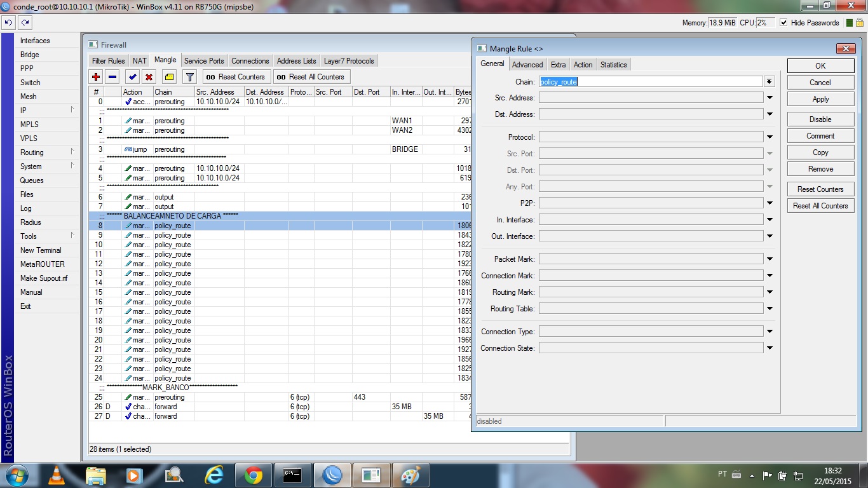Click the yellow comment icon in Firewall toolbar
Viewport: 868px width, 488px height.
click(169, 77)
